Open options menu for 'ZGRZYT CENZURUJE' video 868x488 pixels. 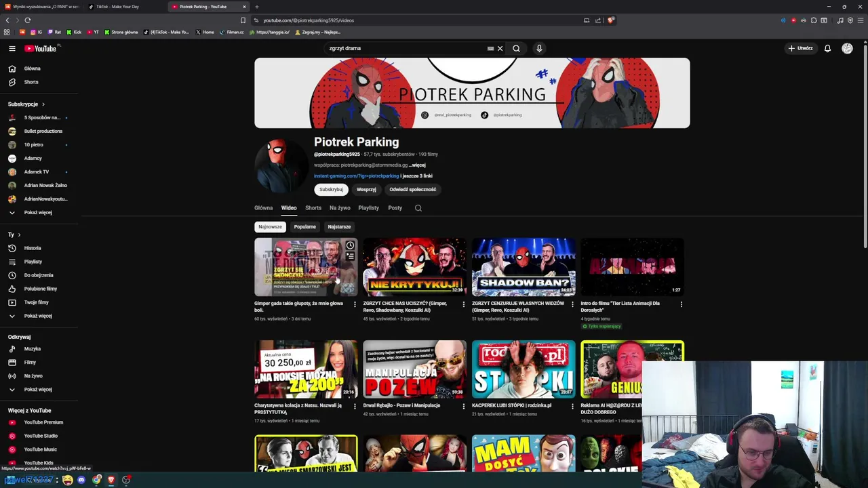click(x=572, y=304)
